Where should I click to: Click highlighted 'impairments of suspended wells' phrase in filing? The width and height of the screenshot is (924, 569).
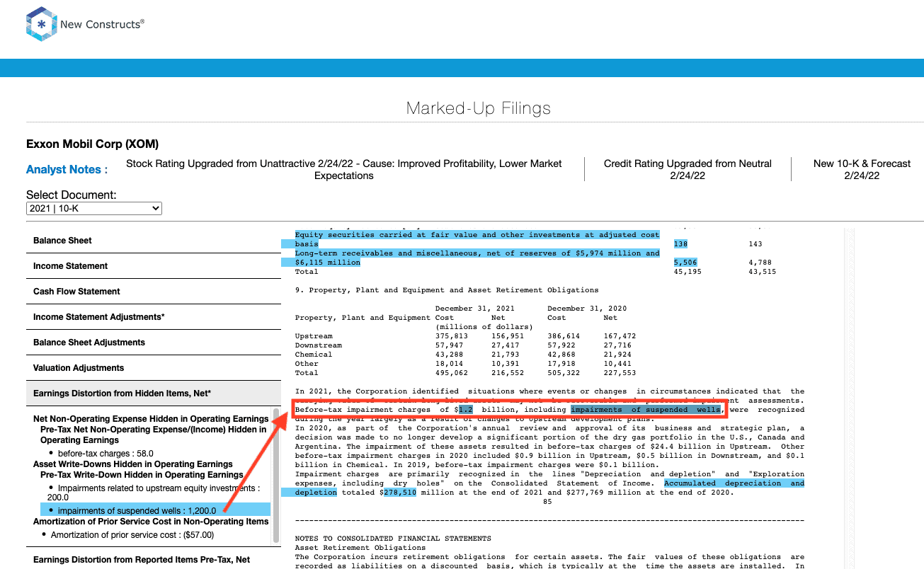click(646, 410)
